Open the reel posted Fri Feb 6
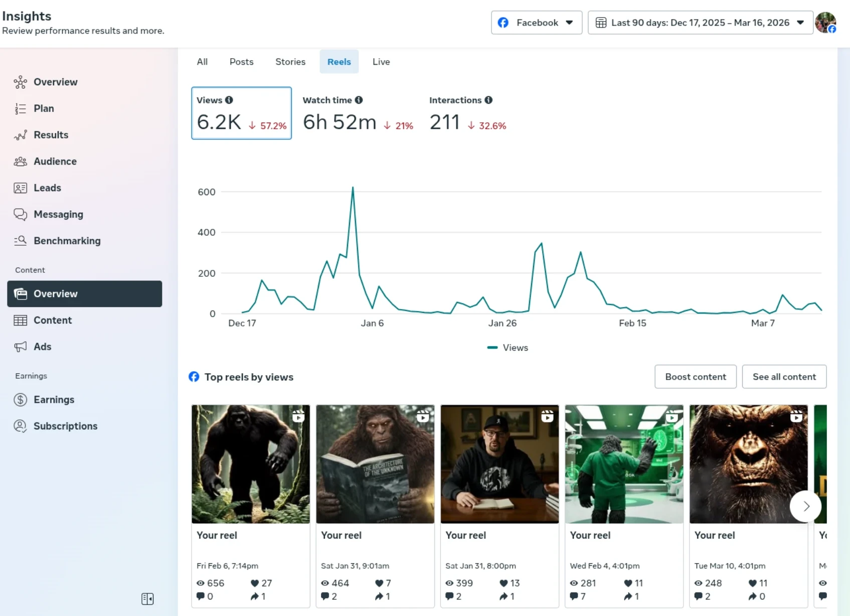The height and width of the screenshot is (616, 850). tap(250, 465)
